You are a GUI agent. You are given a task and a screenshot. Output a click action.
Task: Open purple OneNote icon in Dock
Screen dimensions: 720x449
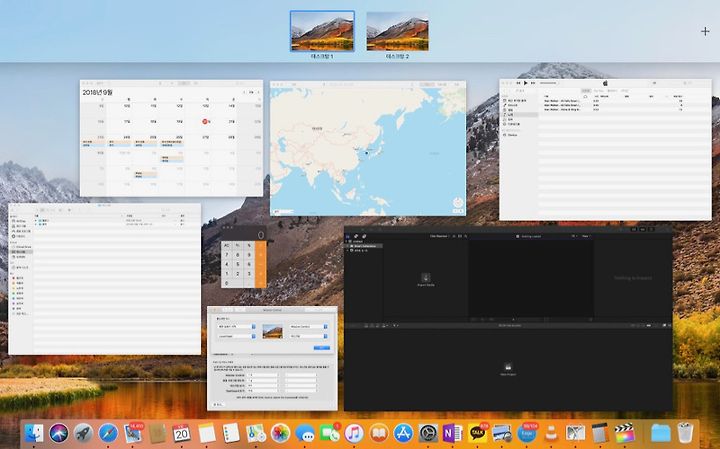coord(452,433)
